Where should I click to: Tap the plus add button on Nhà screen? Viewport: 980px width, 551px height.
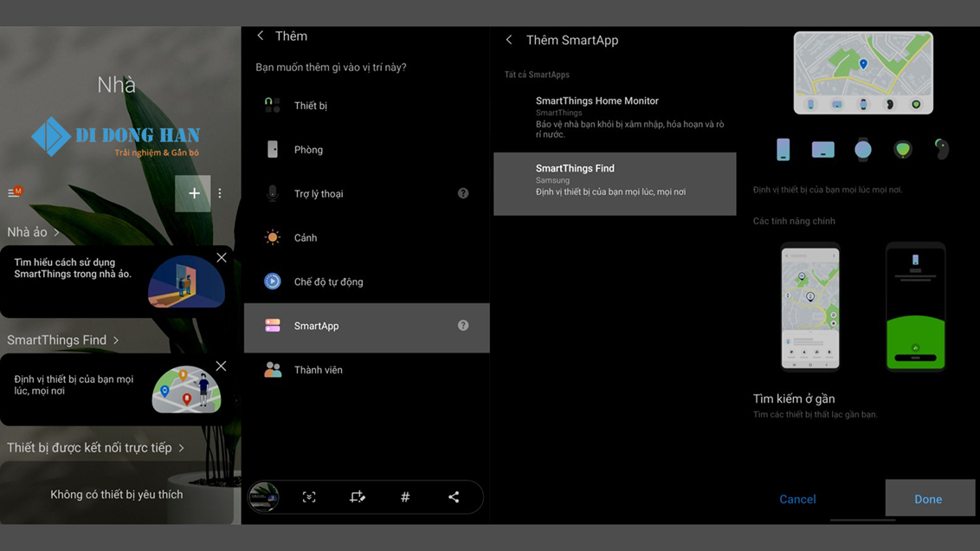tap(193, 193)
